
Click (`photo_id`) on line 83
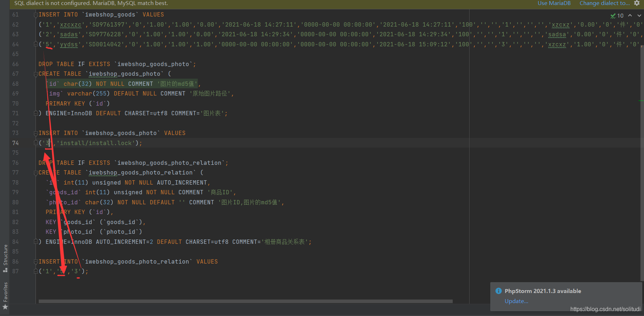point(121,232)
